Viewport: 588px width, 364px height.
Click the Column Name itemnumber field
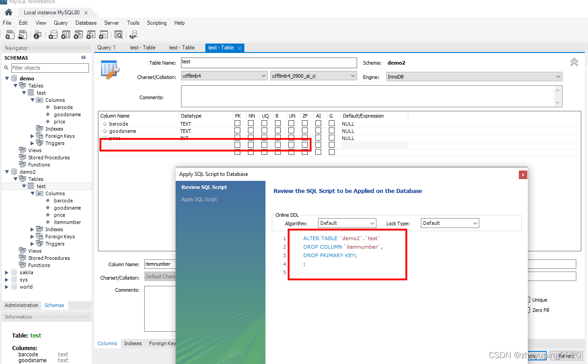160,264
